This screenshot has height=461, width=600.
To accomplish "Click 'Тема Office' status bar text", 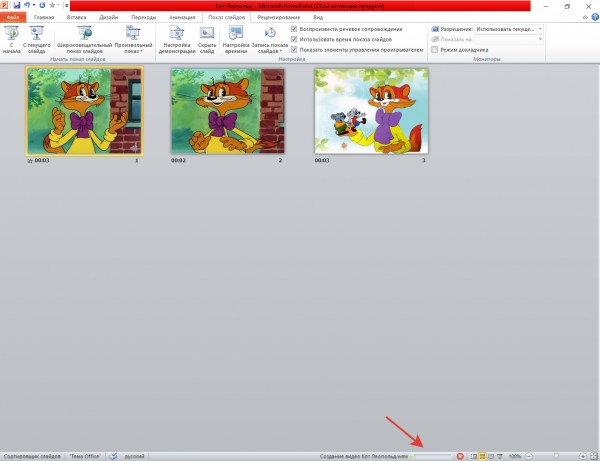I will point(85,456).
